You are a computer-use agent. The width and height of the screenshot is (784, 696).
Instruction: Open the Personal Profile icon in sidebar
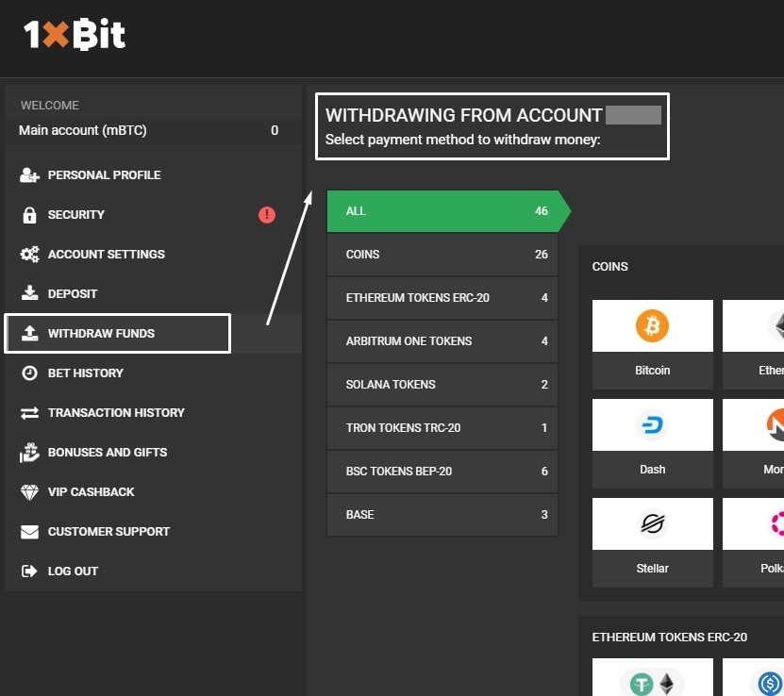pyautogui.click(x=30, y=174)
